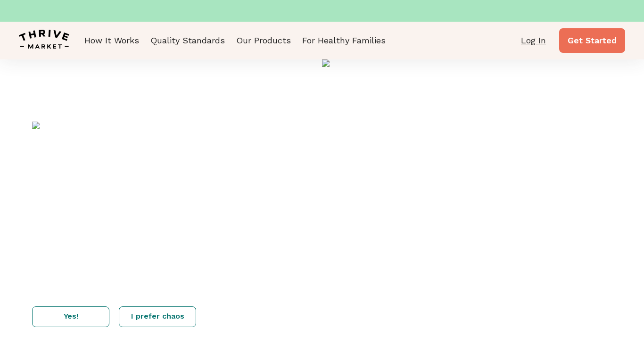This screenshot has width=644, height=362.
Task: View Our Products from the top bar
Action: pyautogui.click(x=264, y=41)
